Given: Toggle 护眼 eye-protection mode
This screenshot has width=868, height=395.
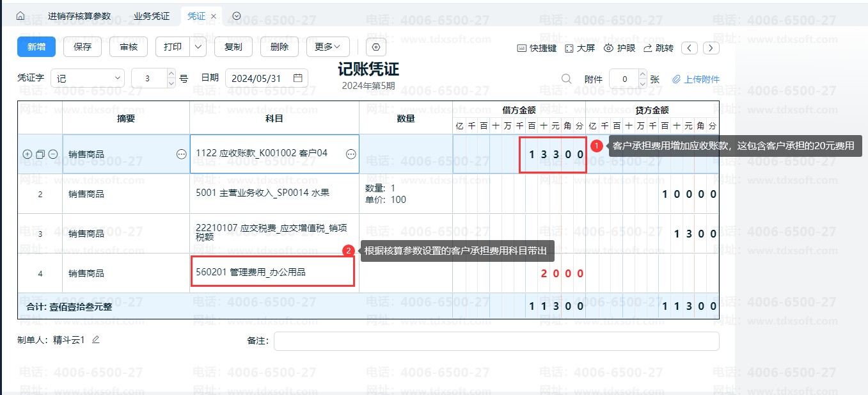Looking at the screenshot, I should (620, 48).
